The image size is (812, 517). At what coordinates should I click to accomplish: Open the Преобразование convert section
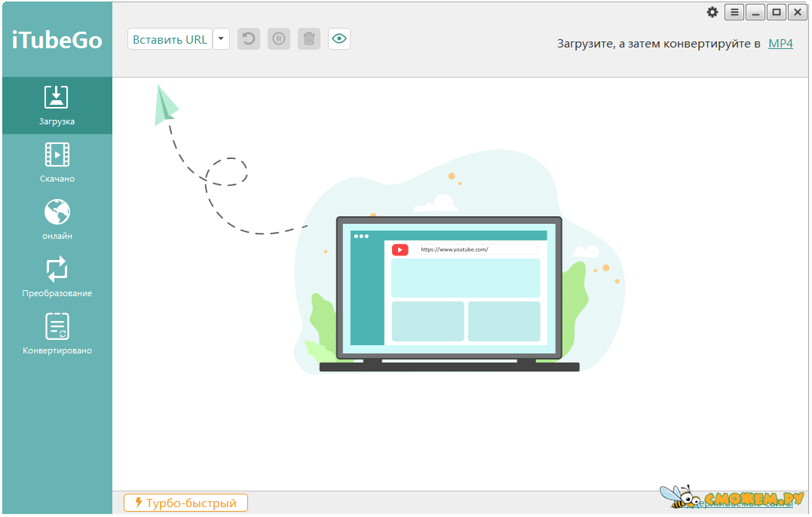tap(57, 277)
